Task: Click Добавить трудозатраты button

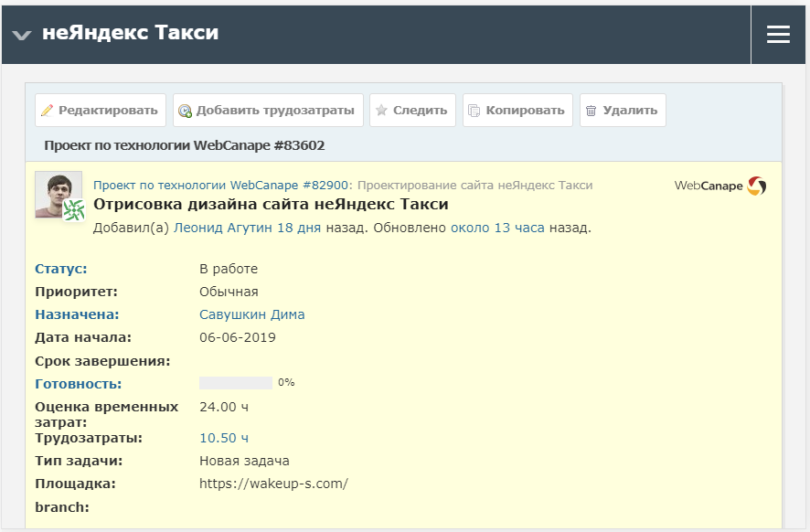Action: (268, 110)
